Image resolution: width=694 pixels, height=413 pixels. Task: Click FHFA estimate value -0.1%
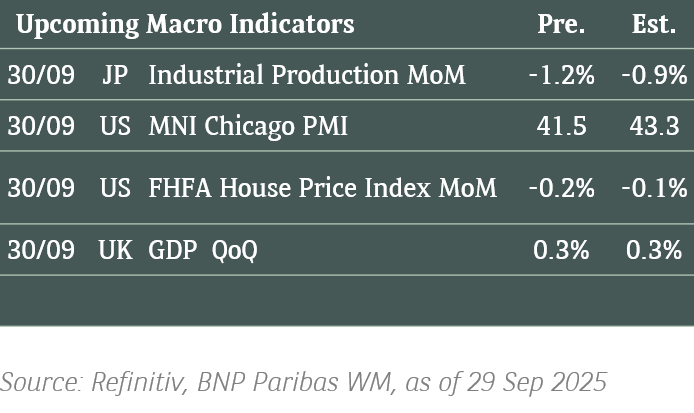tap(655, 188)
